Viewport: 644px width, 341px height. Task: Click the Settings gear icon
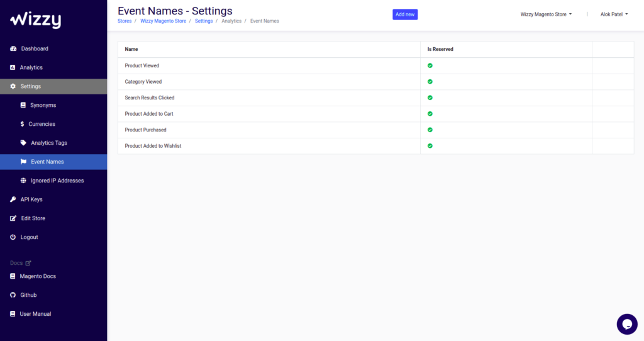[x=13, y=86]
